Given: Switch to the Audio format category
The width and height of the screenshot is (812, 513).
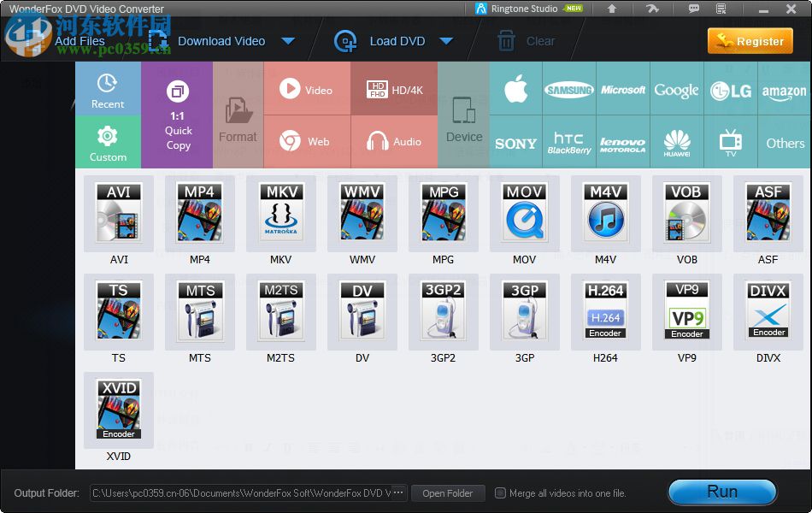Looking at the screenshot, I should click(x=394, y=141).
